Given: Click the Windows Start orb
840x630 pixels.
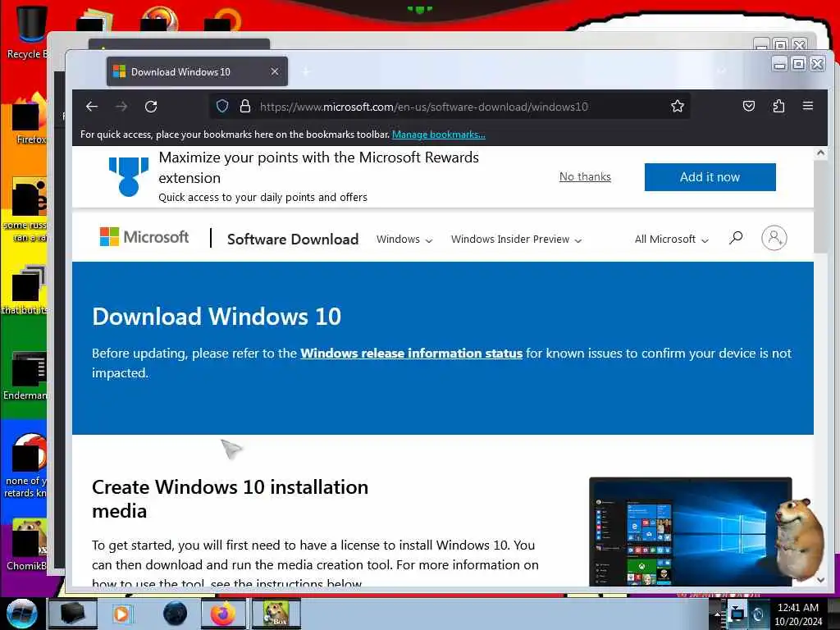Looking at the screenshot, I should [21, 614].
